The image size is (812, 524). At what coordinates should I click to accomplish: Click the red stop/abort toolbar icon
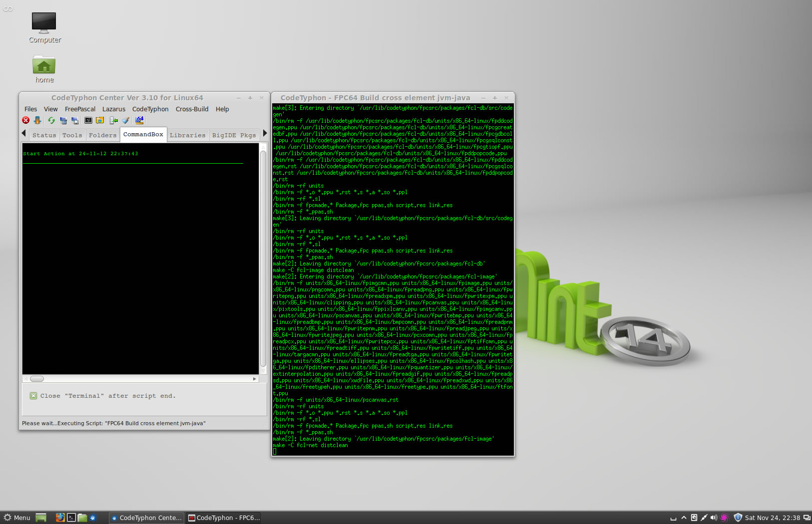(x=26, y=120)
